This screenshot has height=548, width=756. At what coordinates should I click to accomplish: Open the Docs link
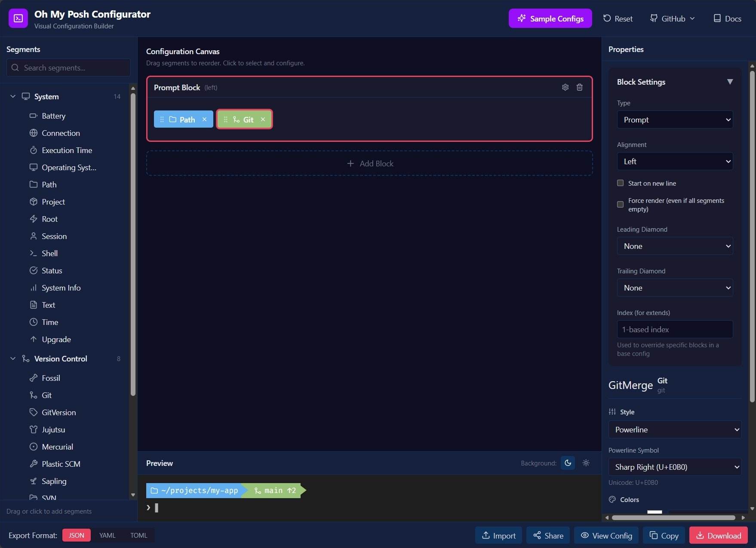pyautogui.click(x=728, y=18)
